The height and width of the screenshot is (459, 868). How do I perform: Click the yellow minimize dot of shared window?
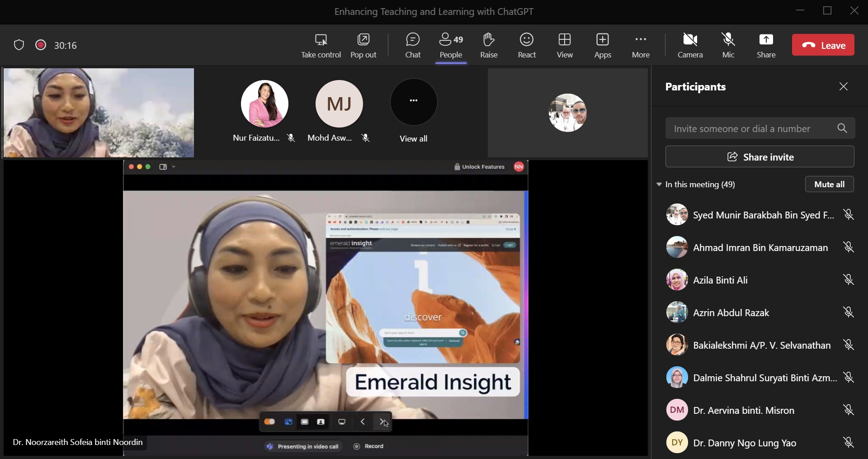[x=140, y=167]
